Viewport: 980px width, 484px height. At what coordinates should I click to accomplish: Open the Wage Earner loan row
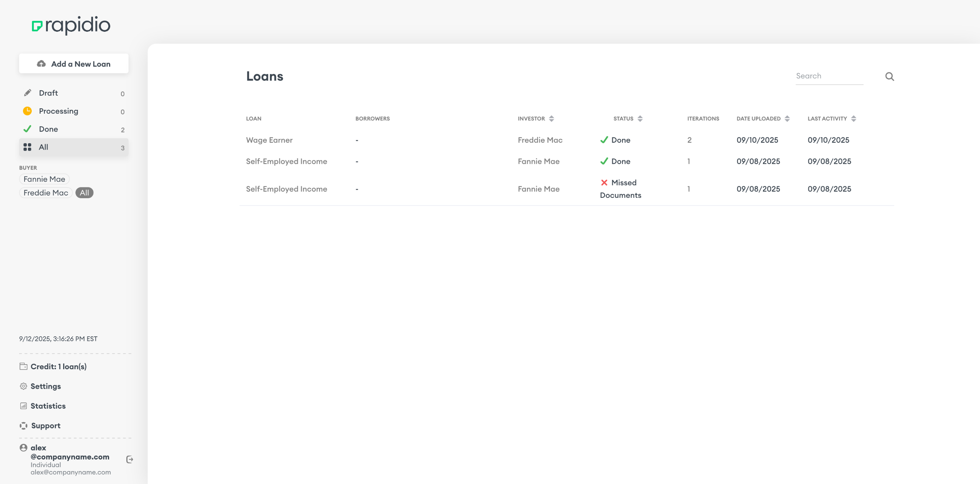(x=269, y=140)
